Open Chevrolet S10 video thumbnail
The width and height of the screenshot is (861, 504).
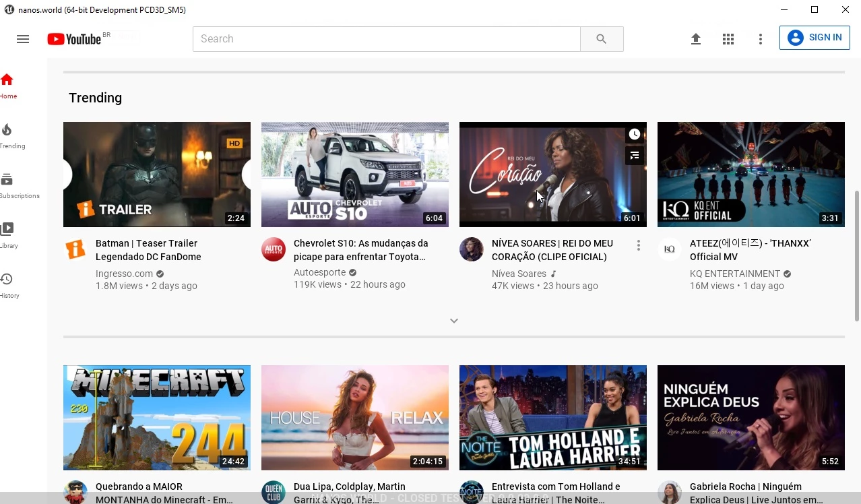[355, 175]
